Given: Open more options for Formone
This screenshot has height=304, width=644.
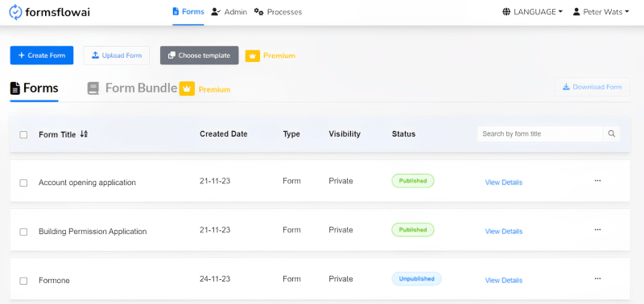Looking at the screenshot, I should click(597, 278).
